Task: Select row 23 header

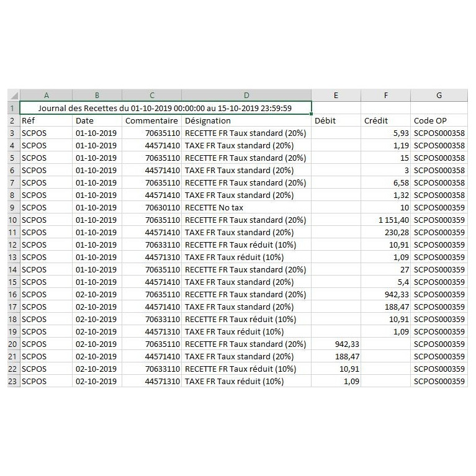Action: click(x=12, y=381)
